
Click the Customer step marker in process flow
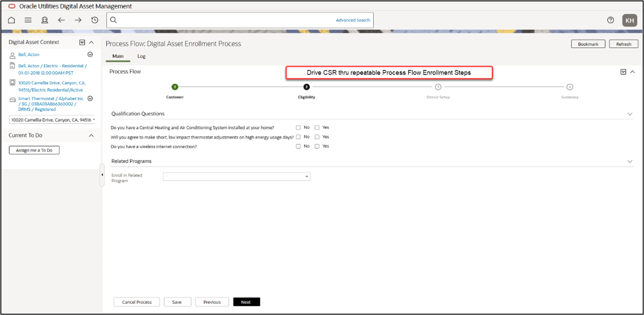click(175, 87)
